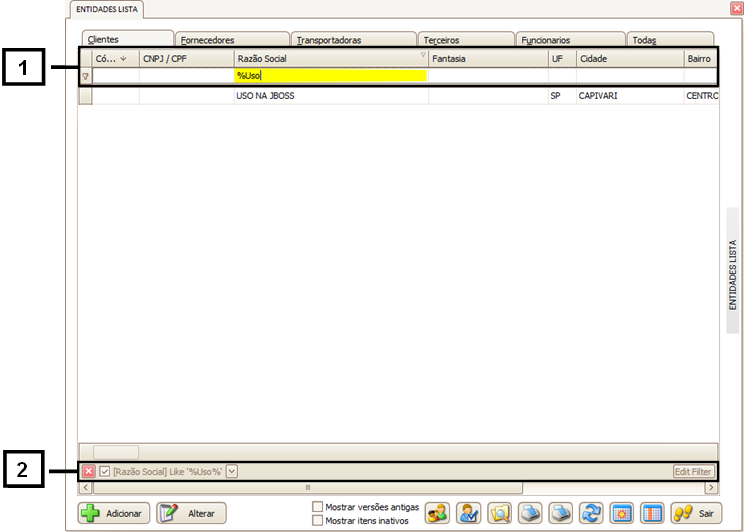Click the two-people users icon button
The width and height of the screenshot is (744, 532).
tap(437, 513)
